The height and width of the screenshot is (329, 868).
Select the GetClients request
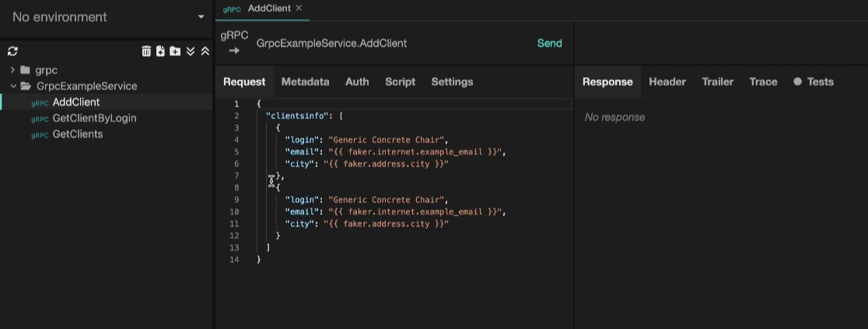click(77, 135)
